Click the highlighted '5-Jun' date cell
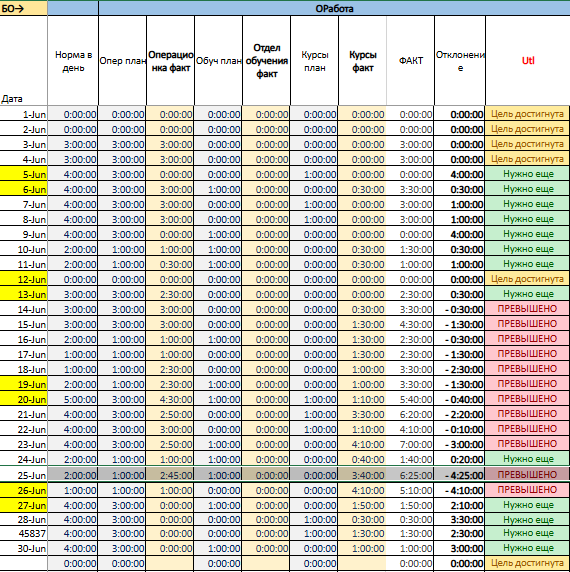Image resolution: width=570 pixels, height=572 pixels. (x=24, y=174)
